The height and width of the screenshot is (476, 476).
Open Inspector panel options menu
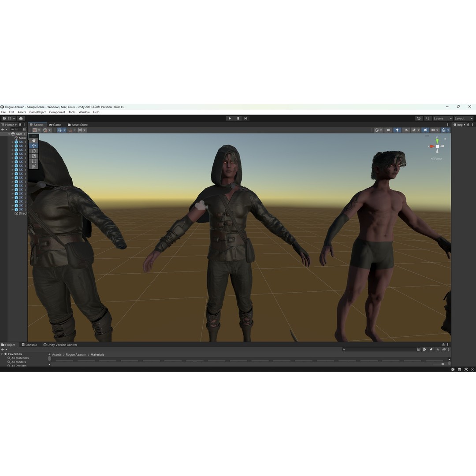pyautogui.click(x=472, y=124)
